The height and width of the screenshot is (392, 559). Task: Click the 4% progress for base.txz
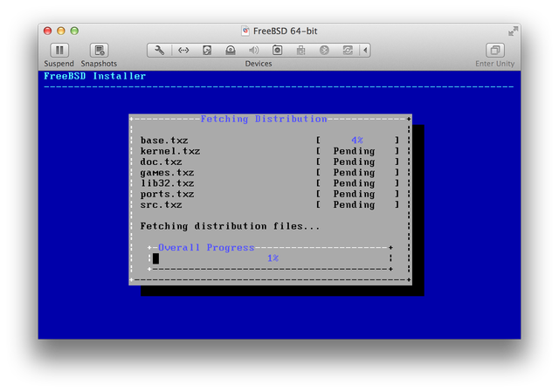357,140
